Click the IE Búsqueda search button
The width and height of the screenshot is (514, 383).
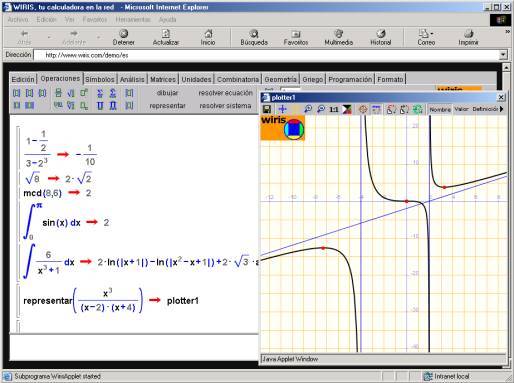254,37
